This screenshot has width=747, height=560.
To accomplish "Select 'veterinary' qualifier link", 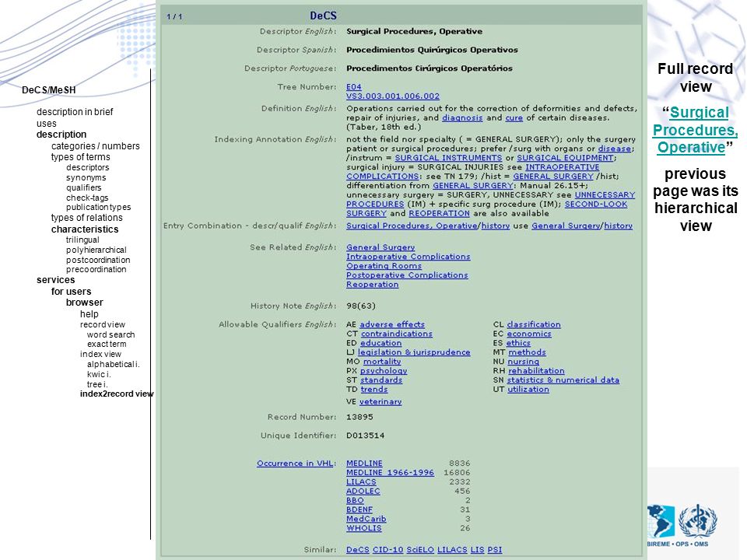I will (x=381, y=401).
